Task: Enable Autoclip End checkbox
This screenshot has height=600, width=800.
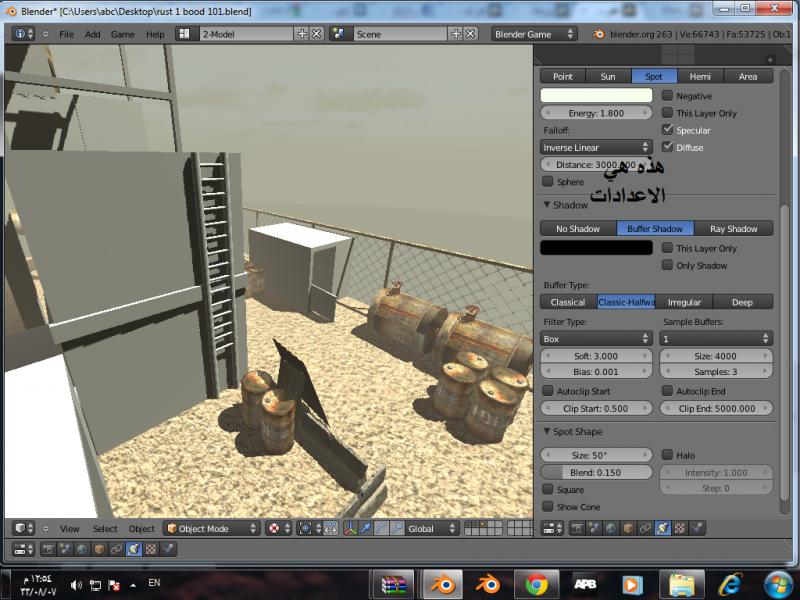Action: pyautogui.click(x=667, y=391)
